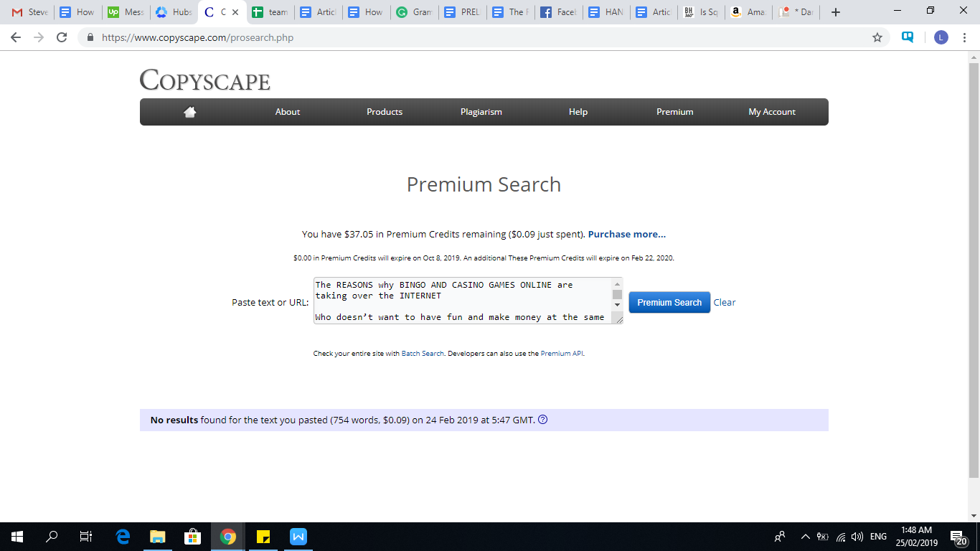Switch to the Hubs tab
980x551 pixels.
pos(173,12)
